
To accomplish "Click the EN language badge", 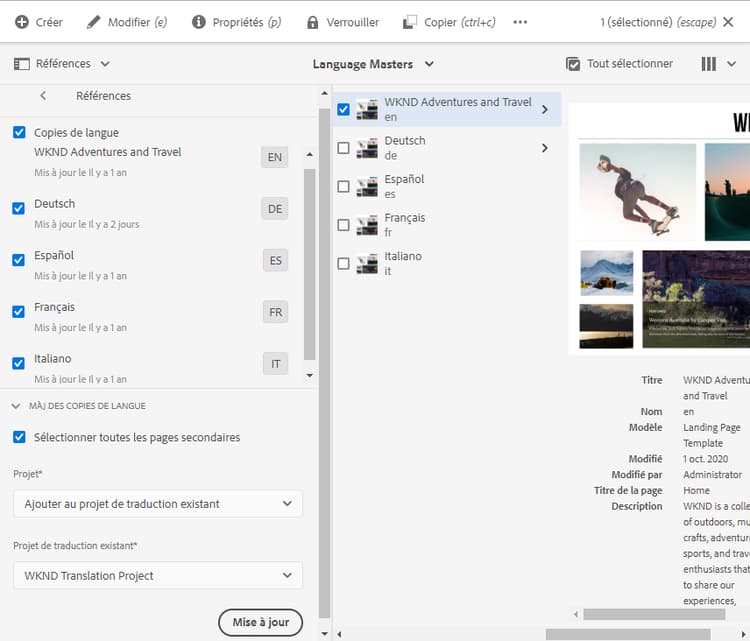I will (275, 157).
